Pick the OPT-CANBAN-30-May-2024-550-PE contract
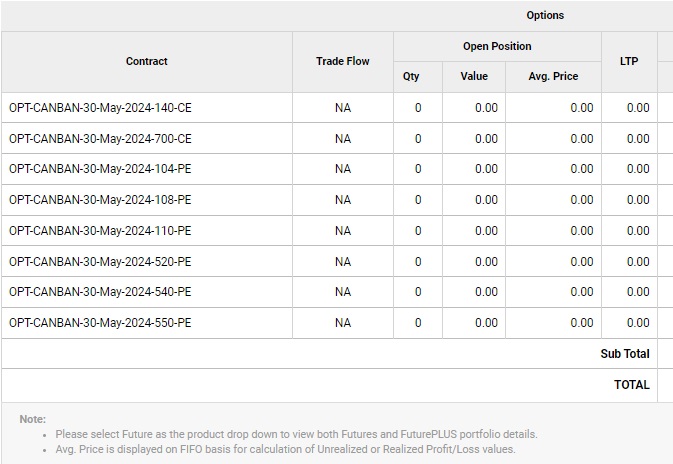This screenshot has height=464, width=673. coord(100,323)
